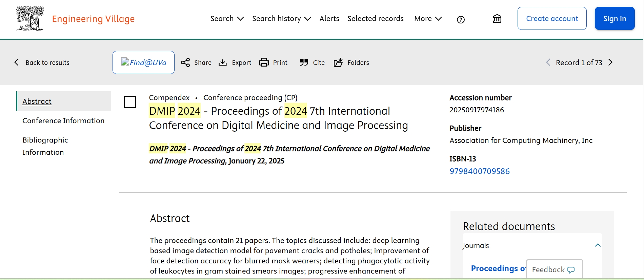The height and width of the screenshot is (280, 644).
Task: Click the Folders label
Action: coord(358,62)
